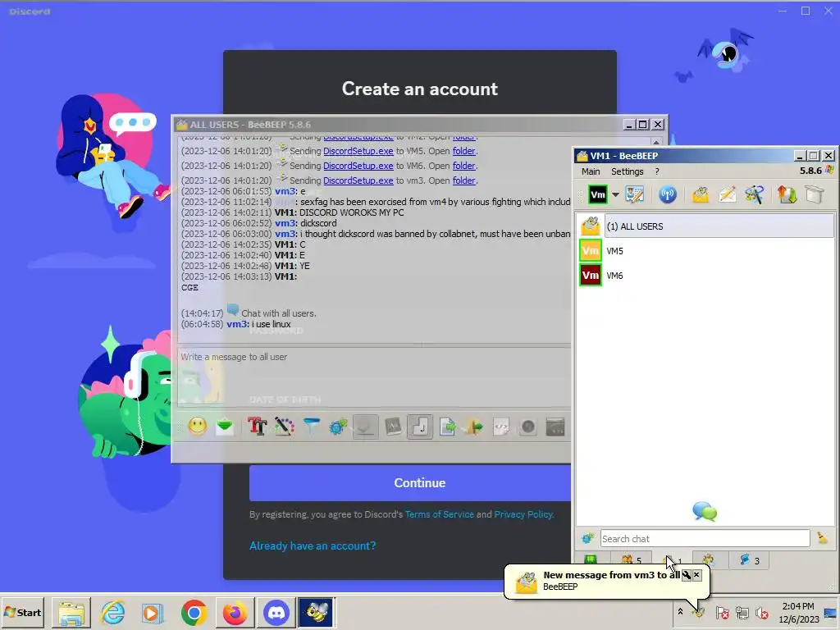Open File Explorer from the taskbar

point(71,613)
